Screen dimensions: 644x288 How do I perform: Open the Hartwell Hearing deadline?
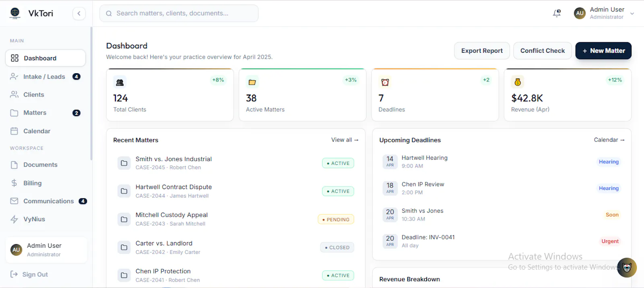pos(502,162)
